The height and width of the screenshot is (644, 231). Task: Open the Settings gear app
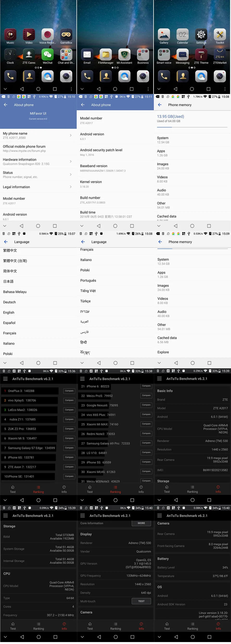201,35
